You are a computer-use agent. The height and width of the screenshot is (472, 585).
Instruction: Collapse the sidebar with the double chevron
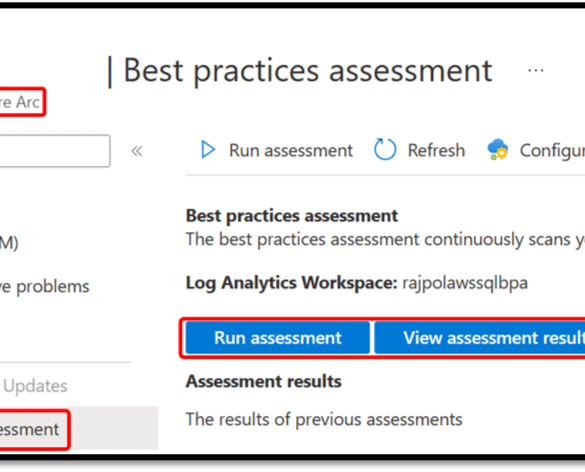point(137,151)
